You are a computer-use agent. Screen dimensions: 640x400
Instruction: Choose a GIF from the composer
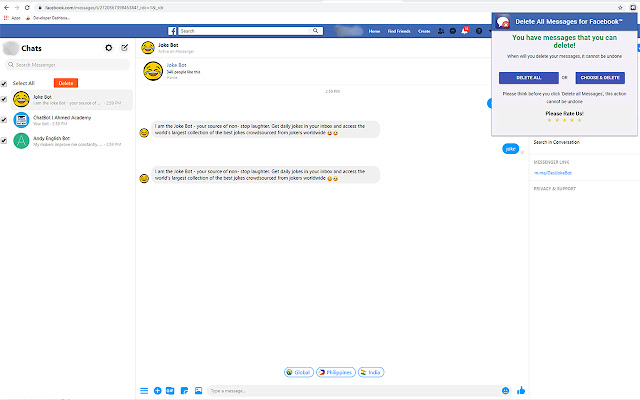click(170, 391)
